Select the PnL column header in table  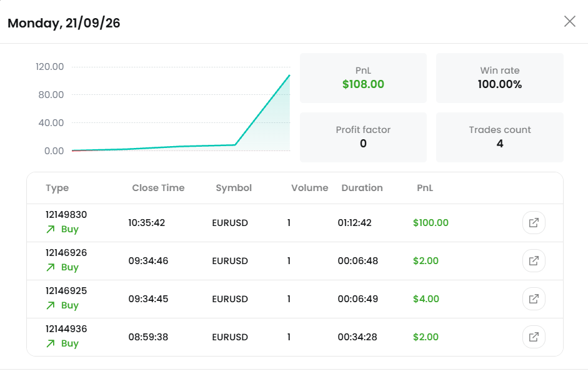425,188
